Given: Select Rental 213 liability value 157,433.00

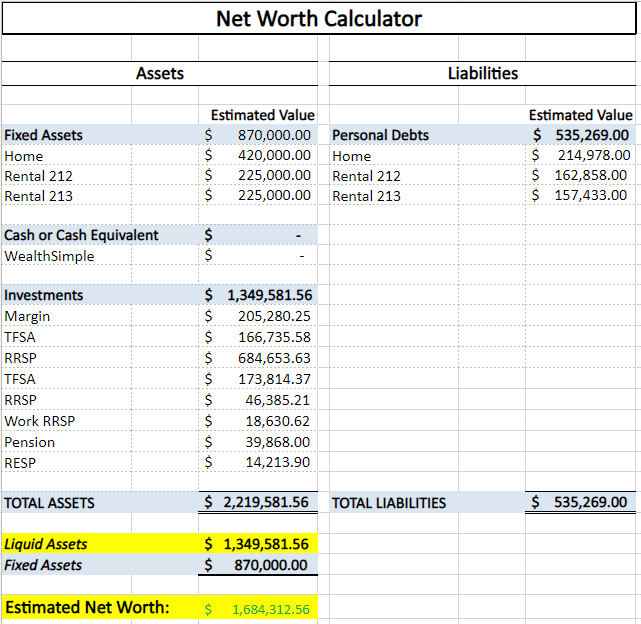Looking at the screenshot, I should 579,195.
